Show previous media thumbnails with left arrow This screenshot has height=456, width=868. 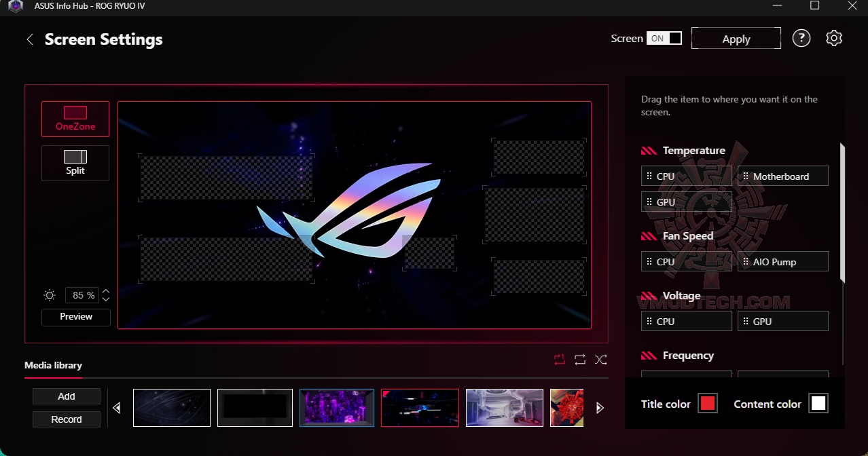coord(117,408)
